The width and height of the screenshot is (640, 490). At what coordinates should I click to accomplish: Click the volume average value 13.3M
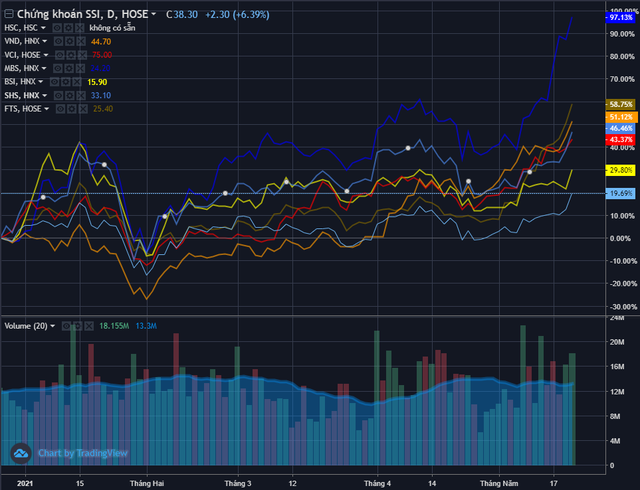click(x=146, y=326)
